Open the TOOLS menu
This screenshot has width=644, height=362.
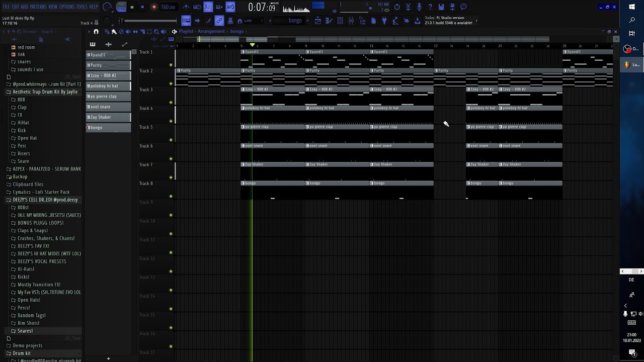click(x=82, y=7)
